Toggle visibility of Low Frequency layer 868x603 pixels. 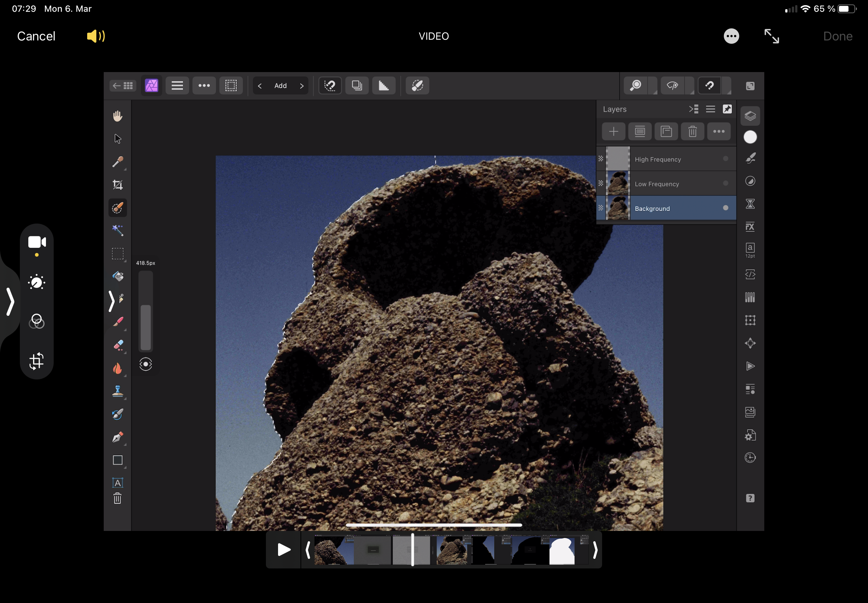(x=725, y=183)
